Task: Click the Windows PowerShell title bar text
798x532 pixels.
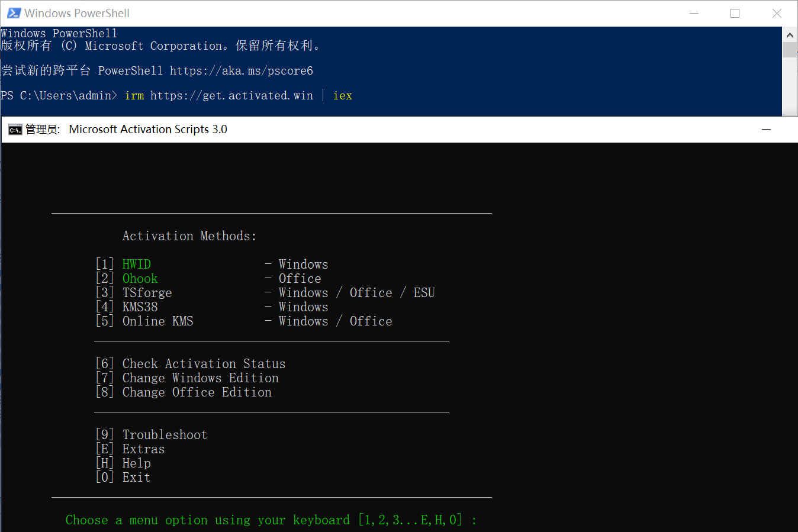Action: 77,13
